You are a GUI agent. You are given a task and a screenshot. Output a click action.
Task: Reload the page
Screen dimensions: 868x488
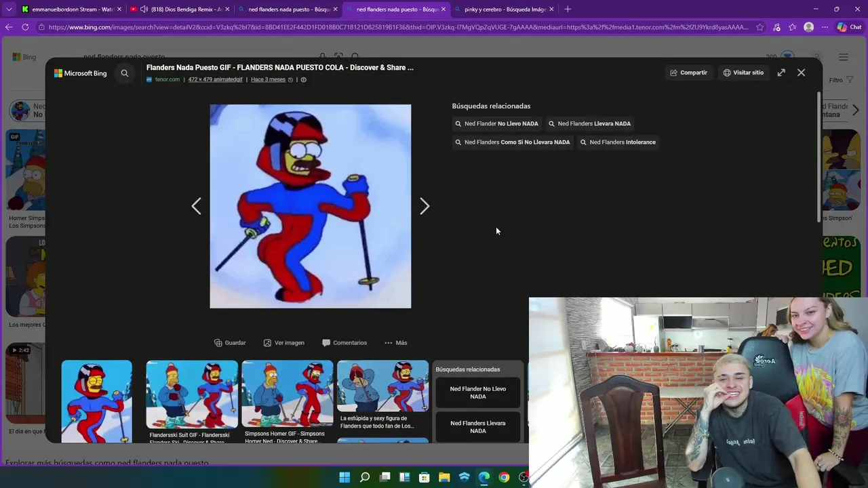point(25,27)
